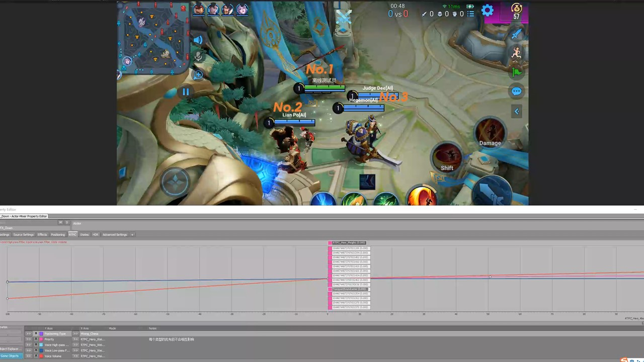Collapse the side panel arrow in game
This screenshot has height=362, width=644.
tap(517, 111)
